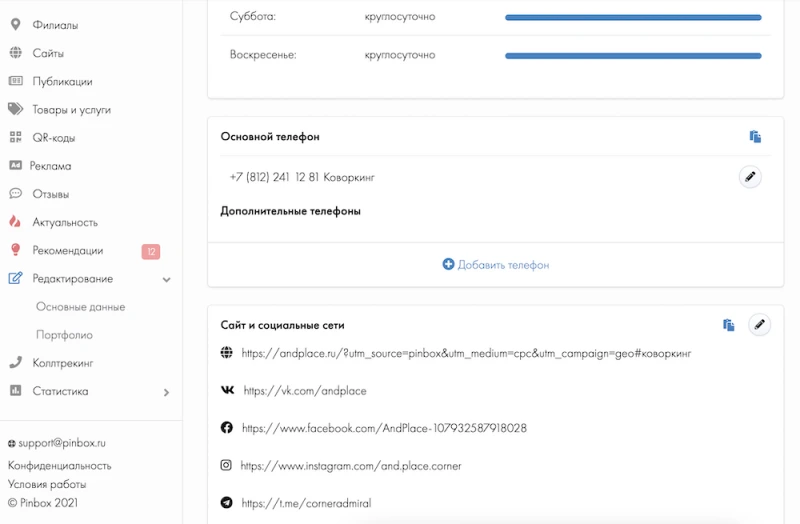The height and width of the screenshot is (524, 800).
Task: Click the Telegram icon in social list
Action: click(x=227, y=503)
